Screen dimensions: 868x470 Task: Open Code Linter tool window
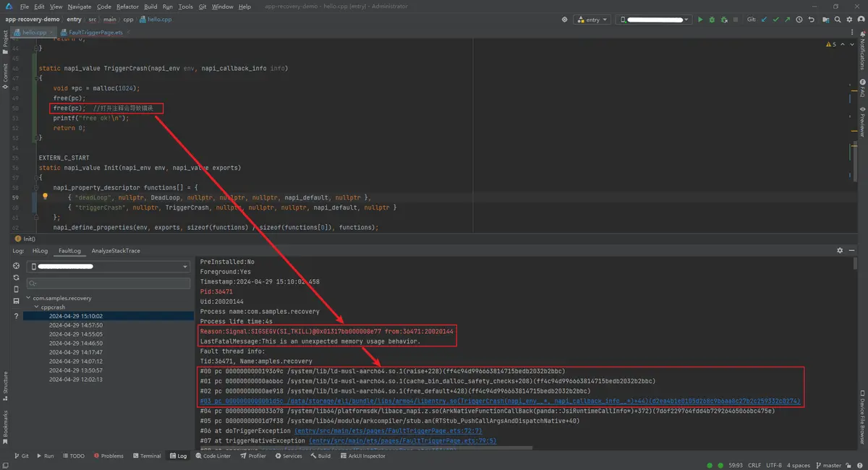tap(213, 456)
